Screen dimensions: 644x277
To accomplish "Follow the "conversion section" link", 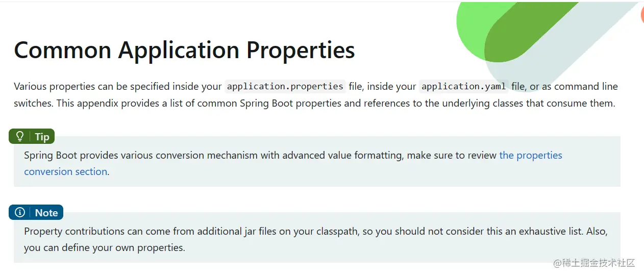I will [66, 171].
